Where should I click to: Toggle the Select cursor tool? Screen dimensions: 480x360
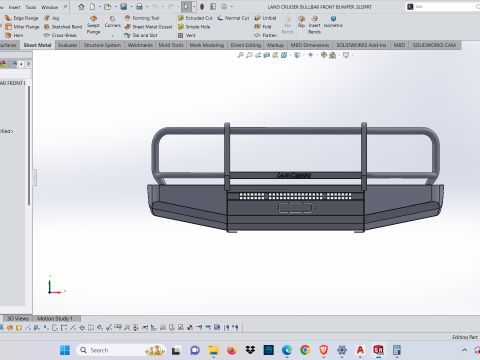click(186, 7)
